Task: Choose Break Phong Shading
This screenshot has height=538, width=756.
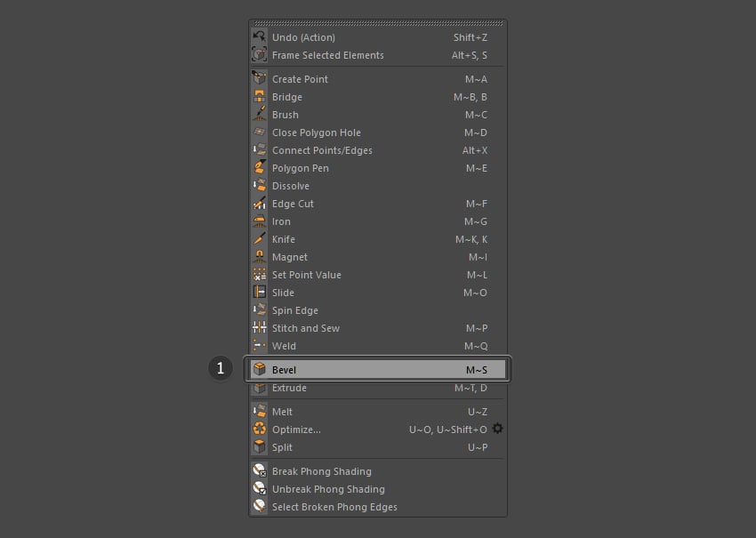Action: click(320, 471)
